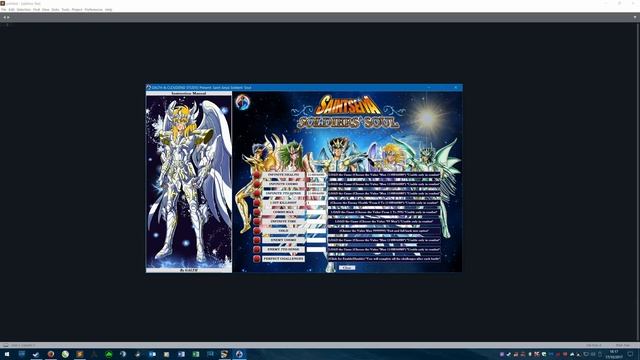Focus the ENEMY COSMO value field
The height and width of the screenshot is (360, 640).
pyautogui.click(x=316, y=240)
